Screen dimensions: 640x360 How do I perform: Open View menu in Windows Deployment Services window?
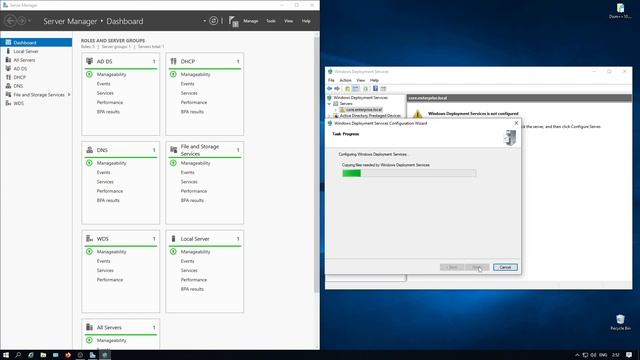click(360, 80)
